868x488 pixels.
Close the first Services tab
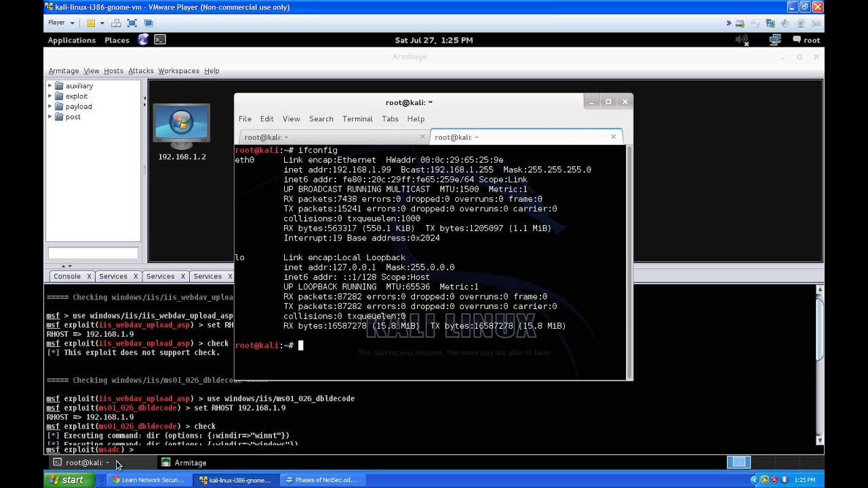coord(136,277)
